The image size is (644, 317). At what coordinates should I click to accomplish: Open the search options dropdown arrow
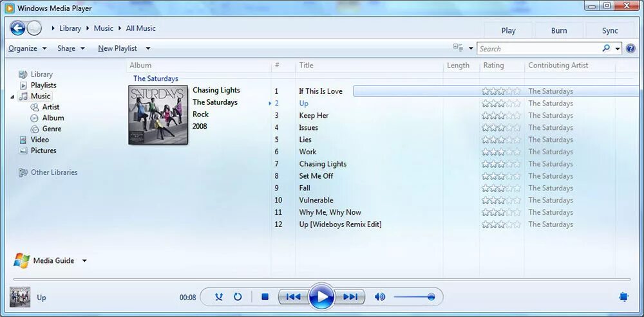[x=618, y=49]
